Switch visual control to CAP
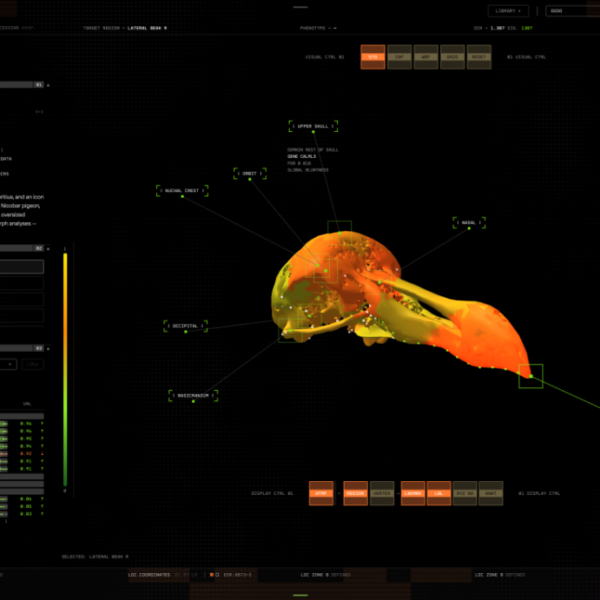Screen dimensions: 600x600 click(x=399, y=57)
